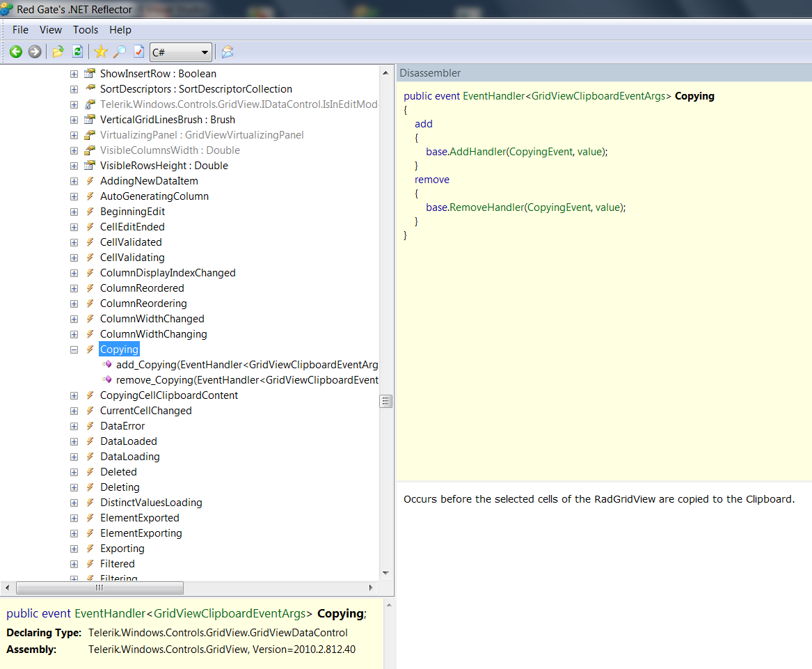This screenshot has height=669, width=812.
Task: Click GridViewClipboardEventArgs link in Disassembler header
Action: (598, 96)
